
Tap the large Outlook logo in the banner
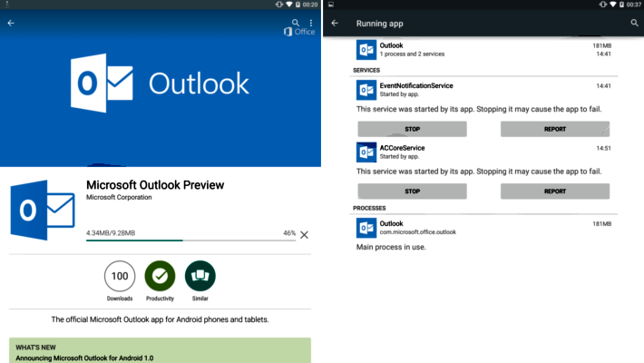click(161, 83)
